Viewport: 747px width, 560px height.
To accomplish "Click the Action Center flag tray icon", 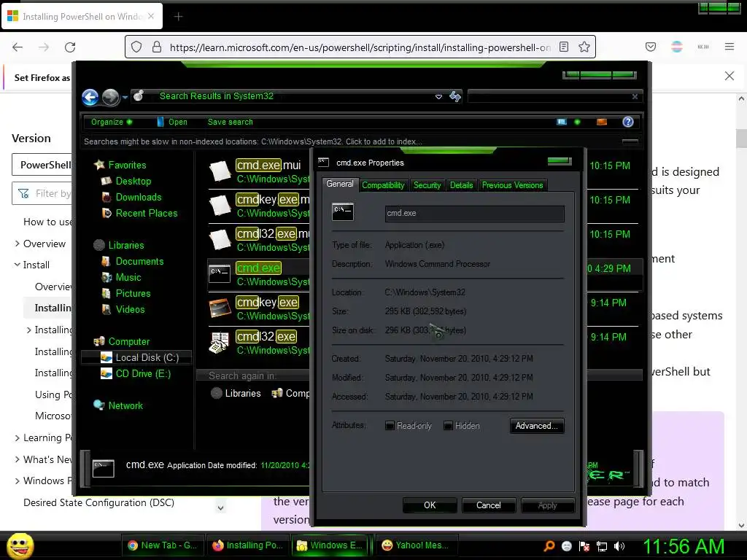I will click(x=584, y=546).
